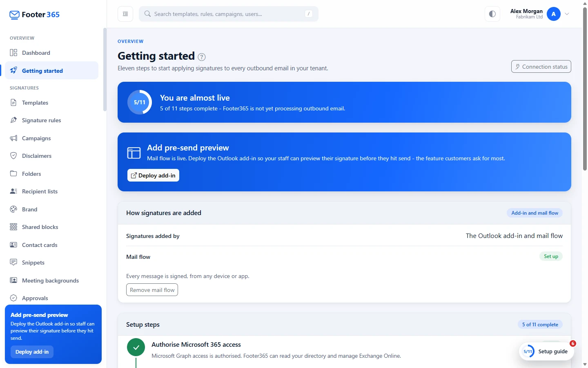Open help next to Getting started heading

[x=202, y=57]
